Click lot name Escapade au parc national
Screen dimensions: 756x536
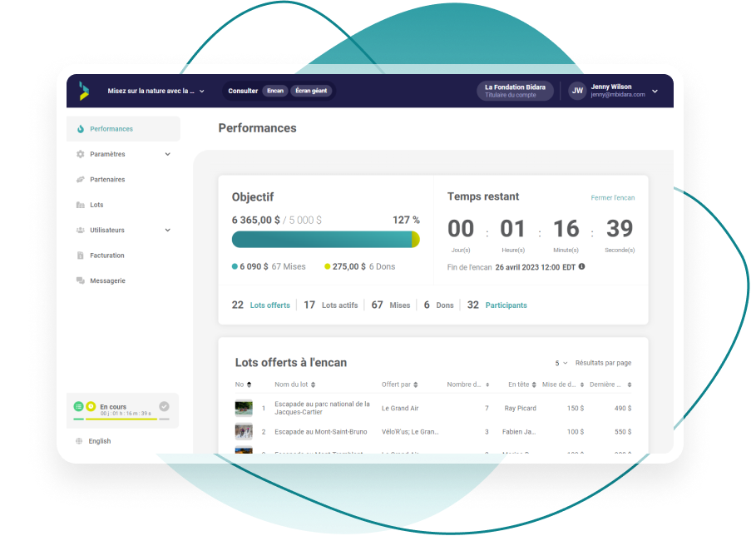[x=322, y=408]
